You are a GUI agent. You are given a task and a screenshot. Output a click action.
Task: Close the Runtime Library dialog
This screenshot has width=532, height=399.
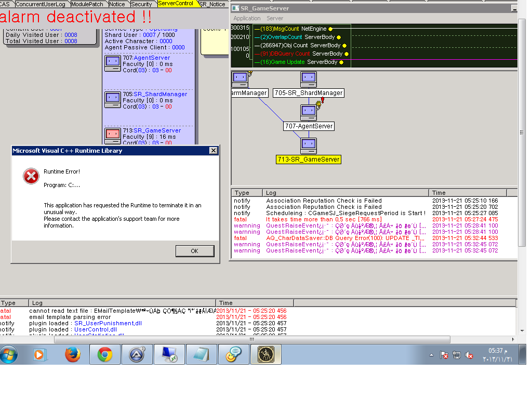(214, 151)
